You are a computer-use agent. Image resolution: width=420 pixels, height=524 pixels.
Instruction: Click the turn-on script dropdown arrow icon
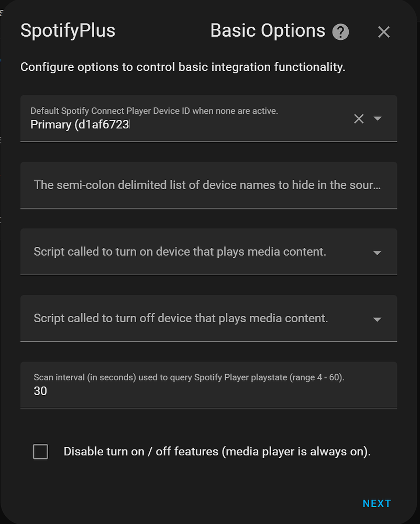(378, 252)
